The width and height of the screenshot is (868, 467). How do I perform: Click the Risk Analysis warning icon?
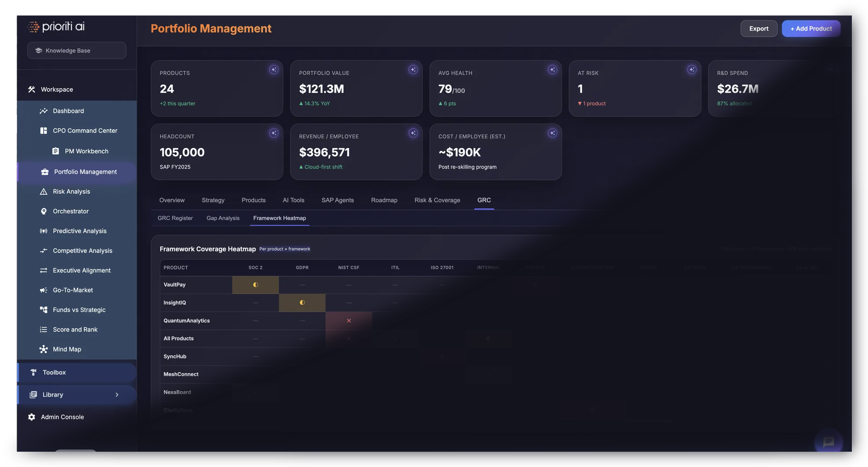tap(43, 191)
